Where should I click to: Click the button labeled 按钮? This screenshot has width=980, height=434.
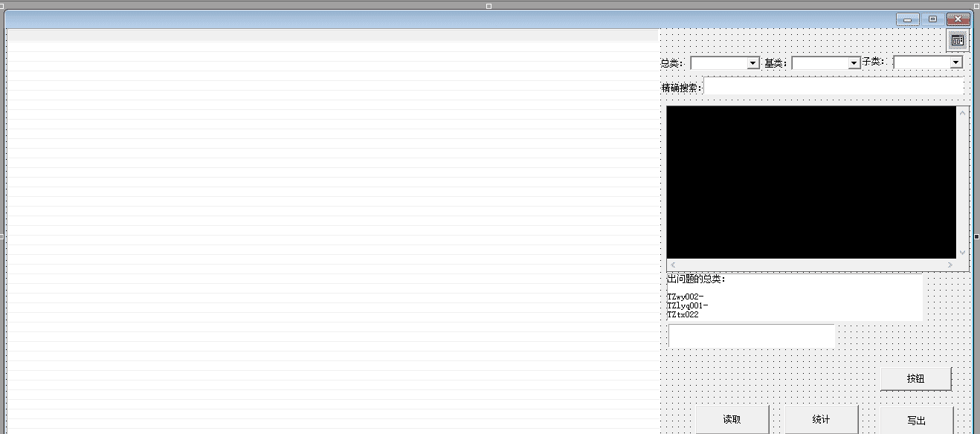pos(915,378)
